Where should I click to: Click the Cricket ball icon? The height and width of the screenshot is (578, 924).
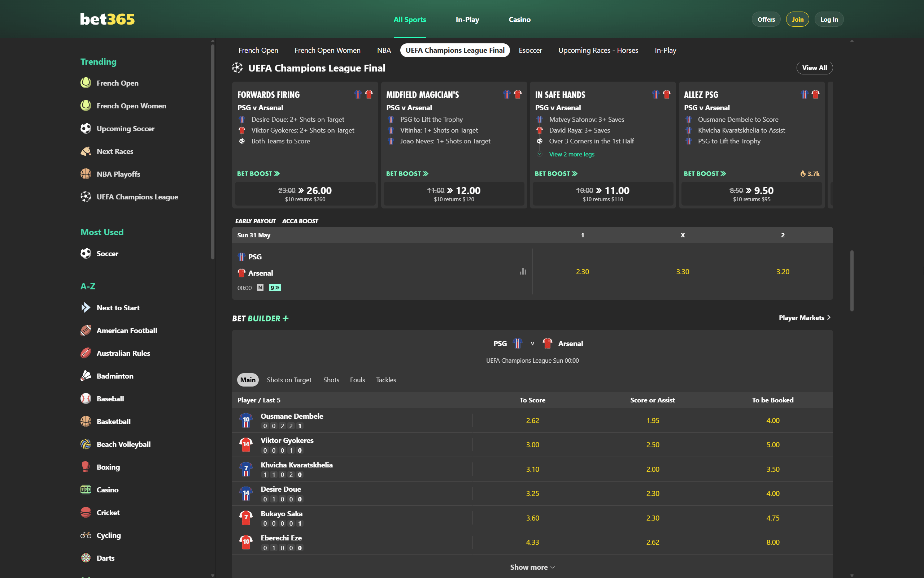click(x=86, y=512)
